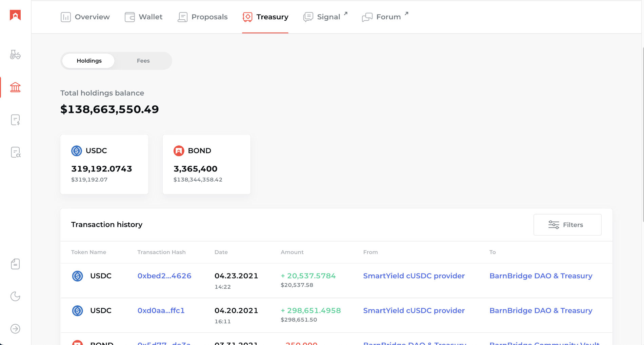Viewport: 644px width, 345px height.
Task: Click the external link arrow next to Forum
Action: coord(406,14)
